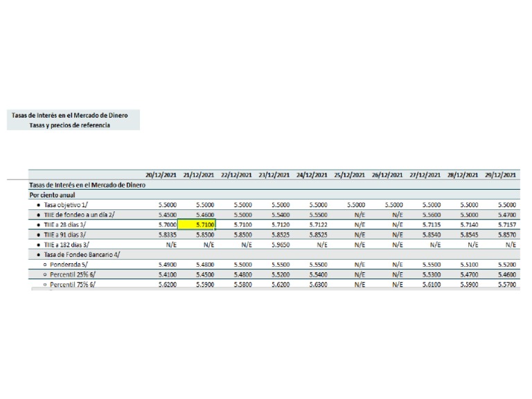Select TIIE a 91 días value 5.8540

(x=432, y=235)
